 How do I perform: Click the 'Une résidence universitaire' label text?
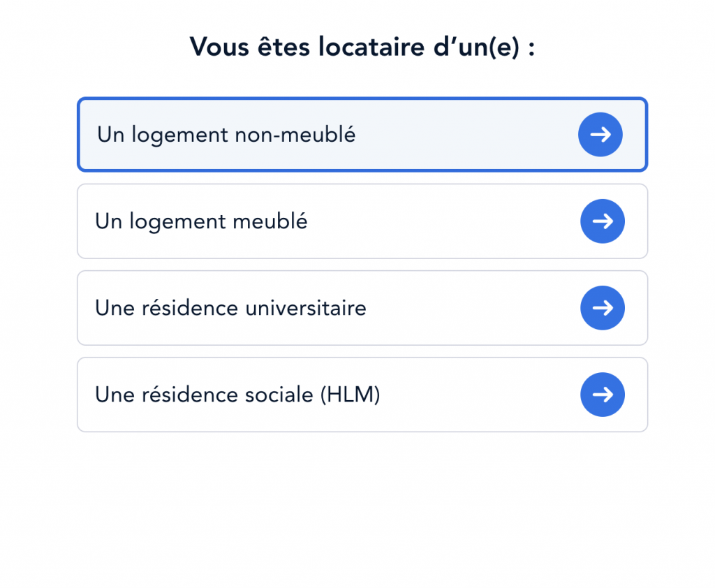[x=230, y=308]
